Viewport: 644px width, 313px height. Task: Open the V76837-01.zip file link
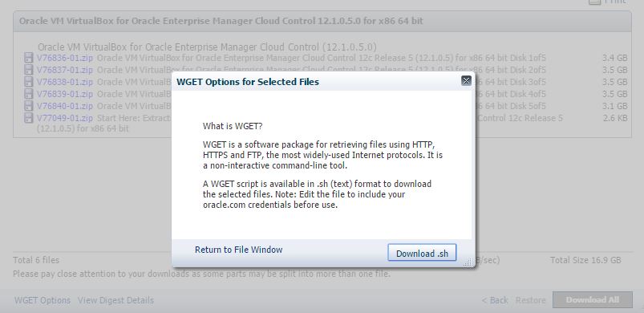65,70
